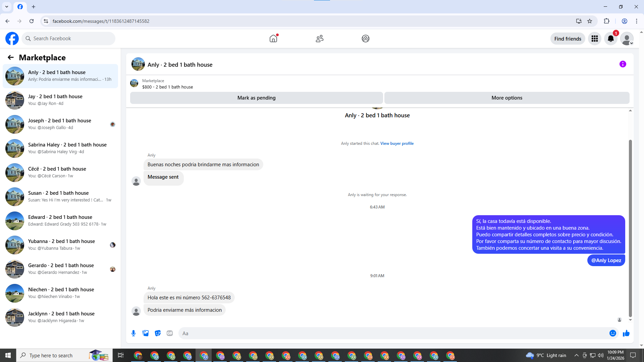Send a thumbs-up like
Viewport: 644px width, 362px height.
point(626,333)
